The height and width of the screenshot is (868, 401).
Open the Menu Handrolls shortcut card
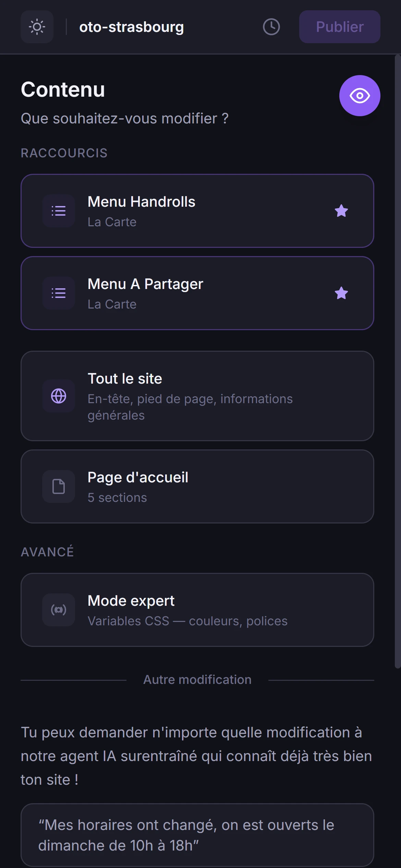[197, 211]
